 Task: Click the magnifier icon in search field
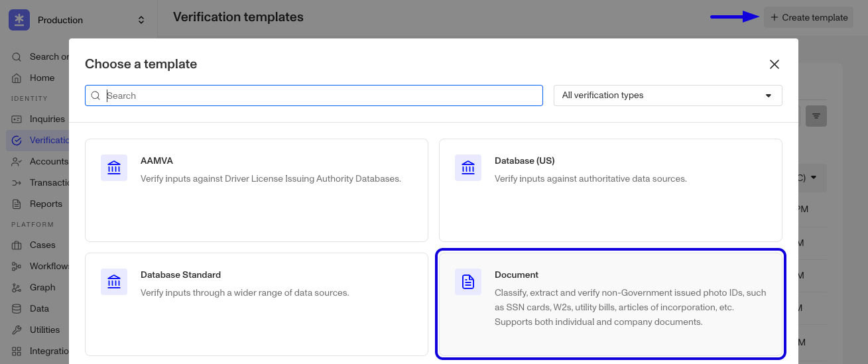coord(96,95)
